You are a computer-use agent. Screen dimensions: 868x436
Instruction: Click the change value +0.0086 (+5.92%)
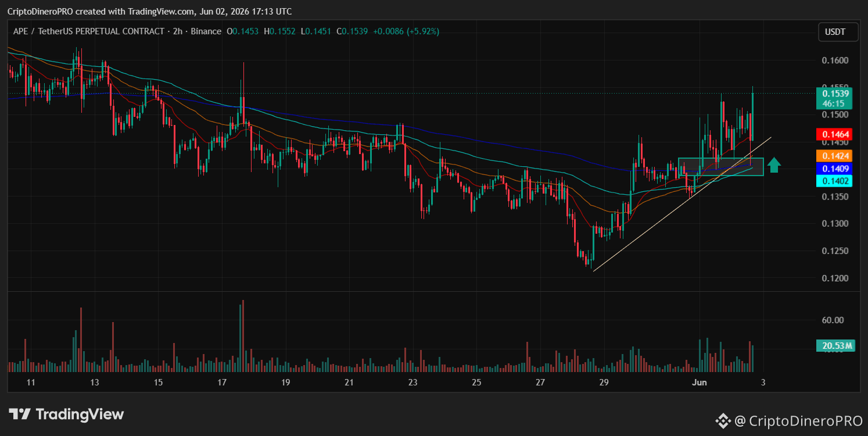[406, 31]
